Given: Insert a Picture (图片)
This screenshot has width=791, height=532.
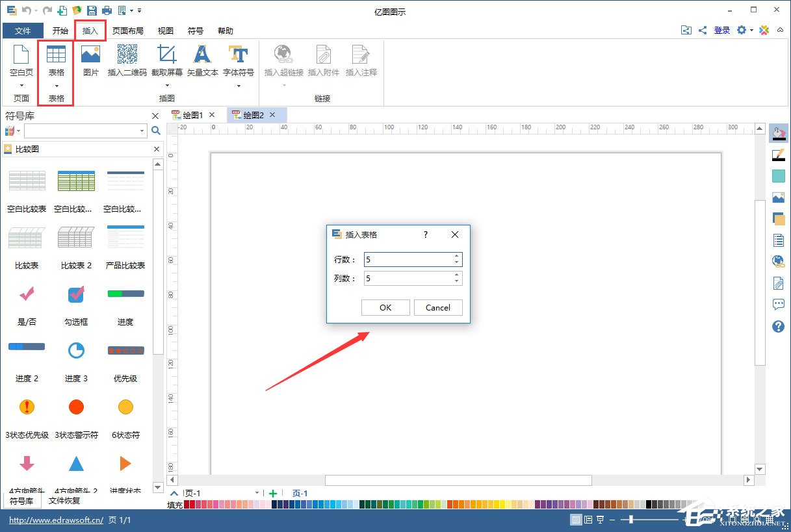Looking at the screenshot, I should pyautogui.click(x=91, y=62).
